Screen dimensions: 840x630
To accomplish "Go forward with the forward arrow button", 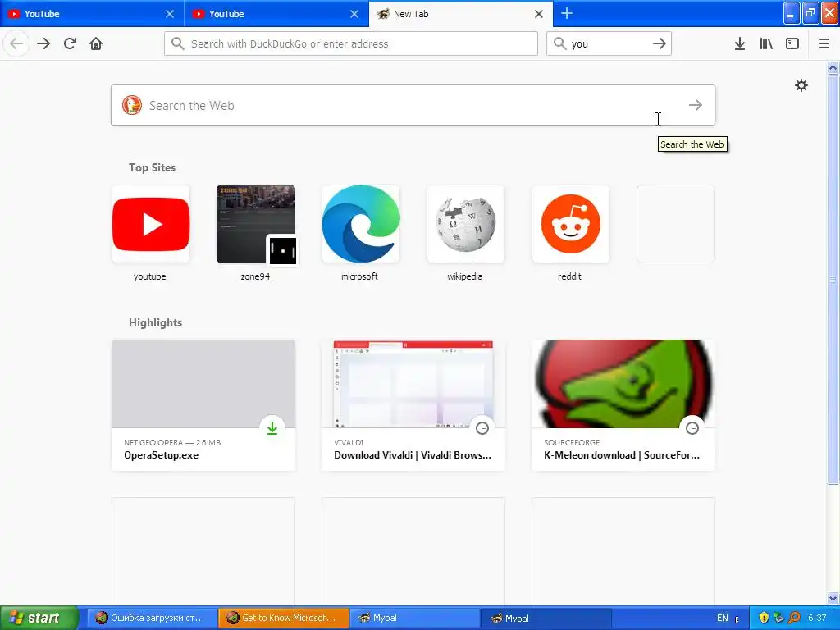I will point(43,43).
